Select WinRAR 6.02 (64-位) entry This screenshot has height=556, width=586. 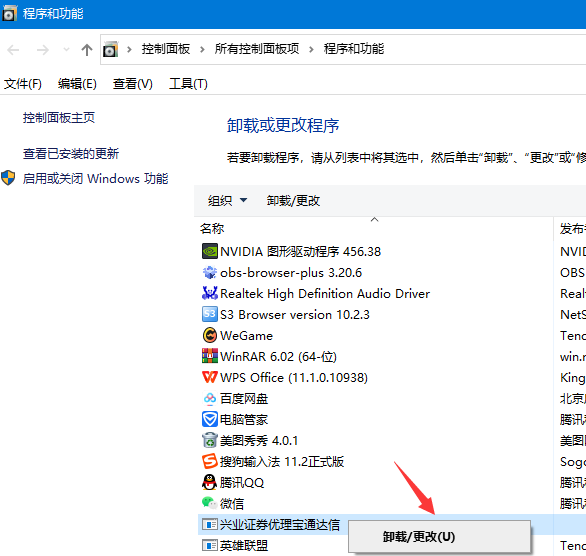pyautogui.click(x=278, y=356)
